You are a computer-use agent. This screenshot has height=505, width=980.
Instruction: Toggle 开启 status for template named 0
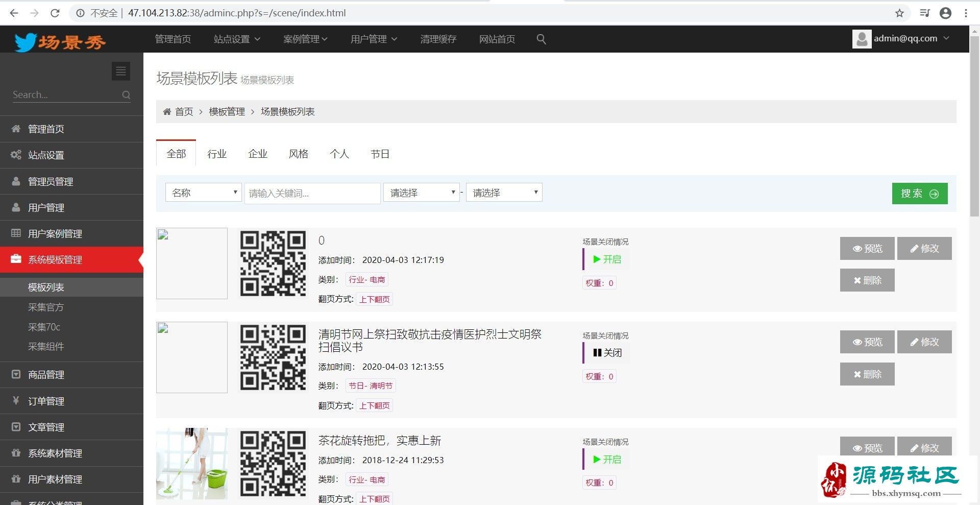(x=607, y=259)
